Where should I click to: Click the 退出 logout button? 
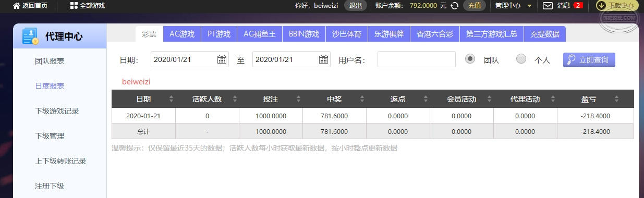pos(356,6)
